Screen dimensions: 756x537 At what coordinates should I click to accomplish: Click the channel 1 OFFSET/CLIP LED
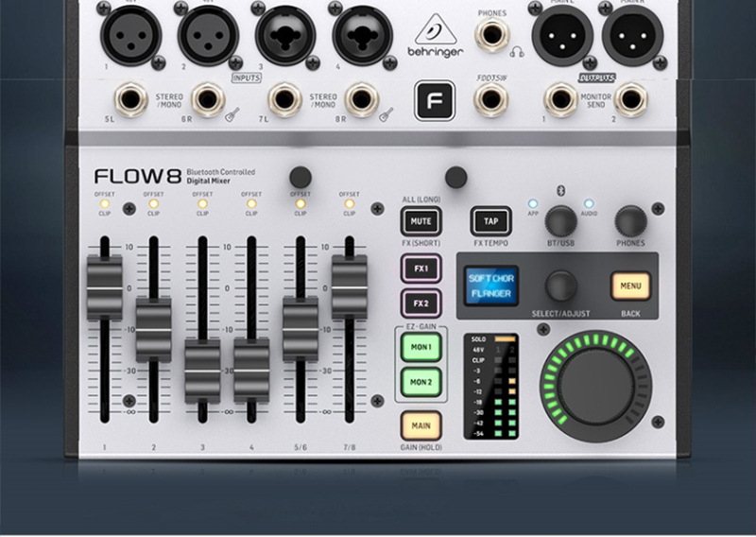(105, 203)
